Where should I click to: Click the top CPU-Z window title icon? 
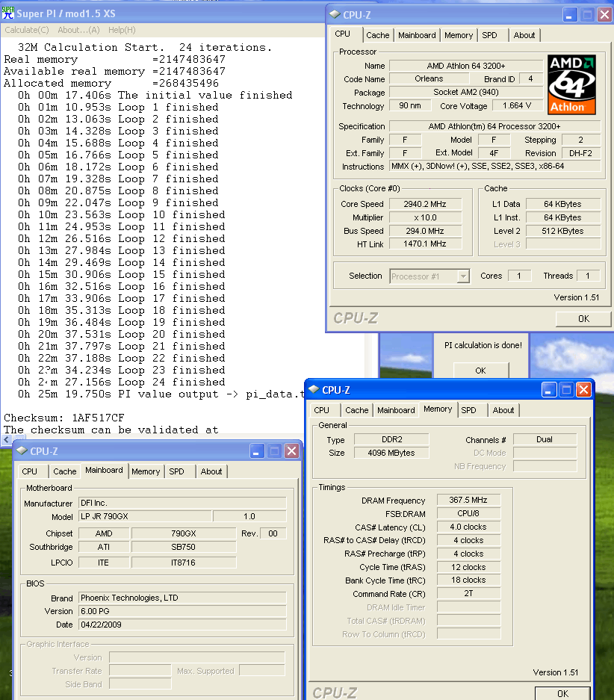335,14
